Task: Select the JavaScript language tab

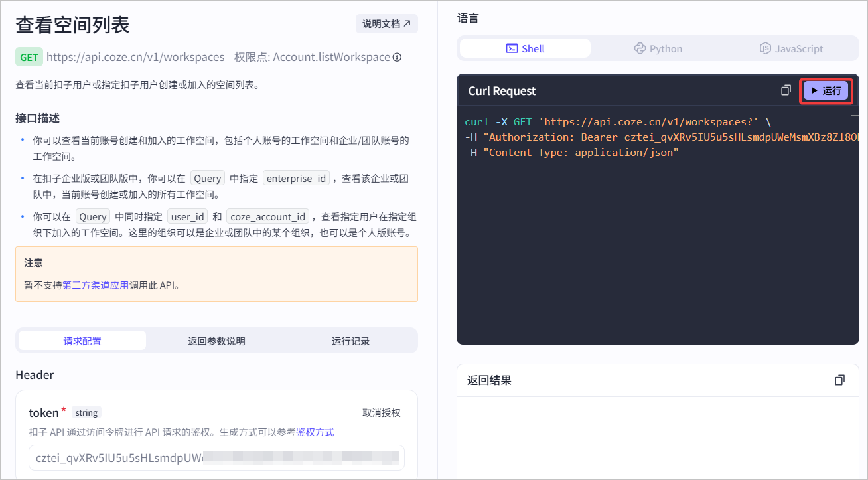Action: pos(791,48)
